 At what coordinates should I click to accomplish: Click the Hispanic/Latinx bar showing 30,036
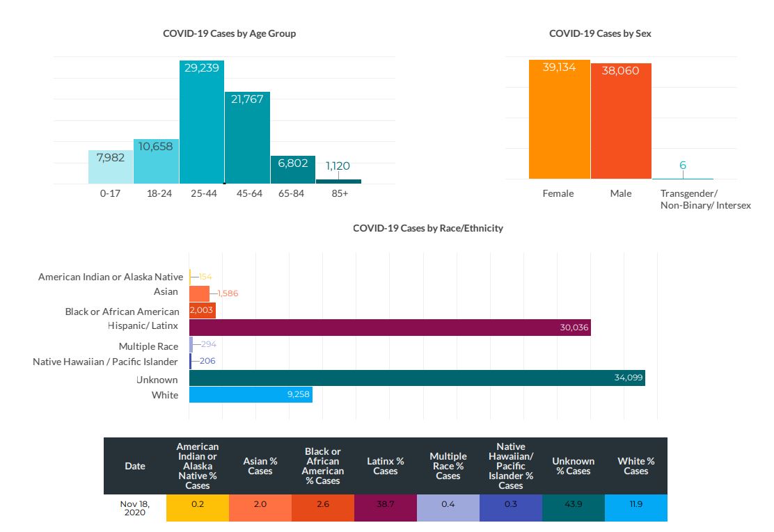[x=390, y=328]
